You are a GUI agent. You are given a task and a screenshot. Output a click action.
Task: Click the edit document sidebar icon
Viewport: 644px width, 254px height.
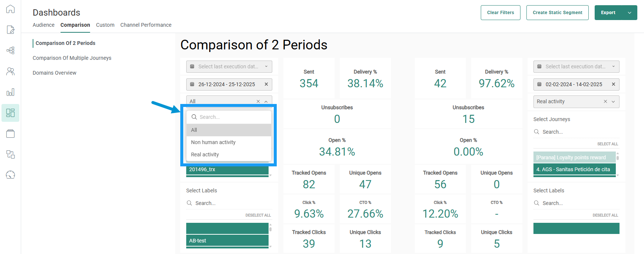(x=10, y=30)
